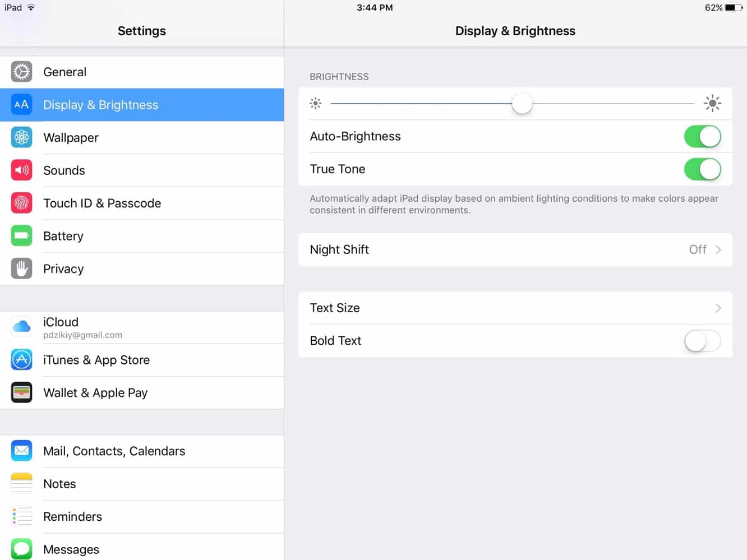Select the red Sounds speaker icon
The image size is (747, 560).
point(21,170)
